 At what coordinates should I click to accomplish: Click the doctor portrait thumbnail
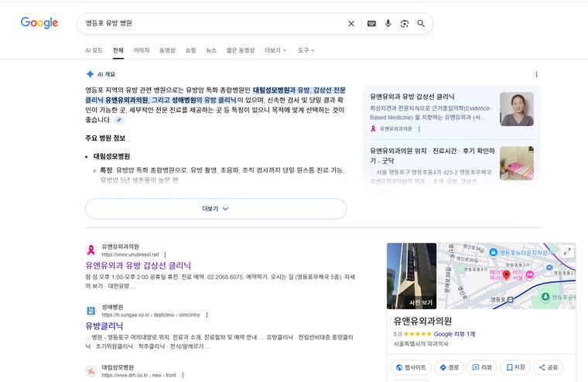click(517, 109)
